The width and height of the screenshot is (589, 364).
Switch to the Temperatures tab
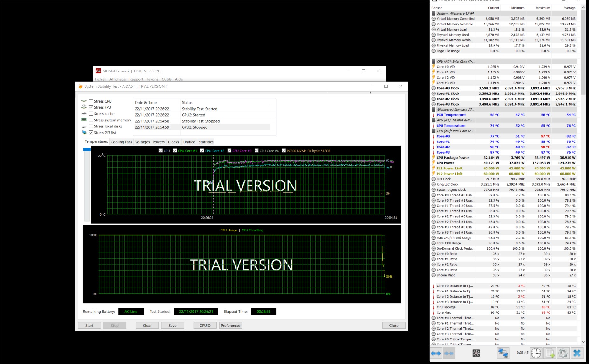(96, 141)
